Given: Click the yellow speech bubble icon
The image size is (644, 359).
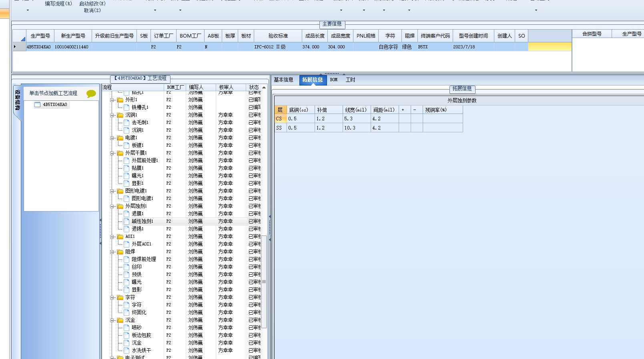Looking at the screenshot, I should (91, 94).
